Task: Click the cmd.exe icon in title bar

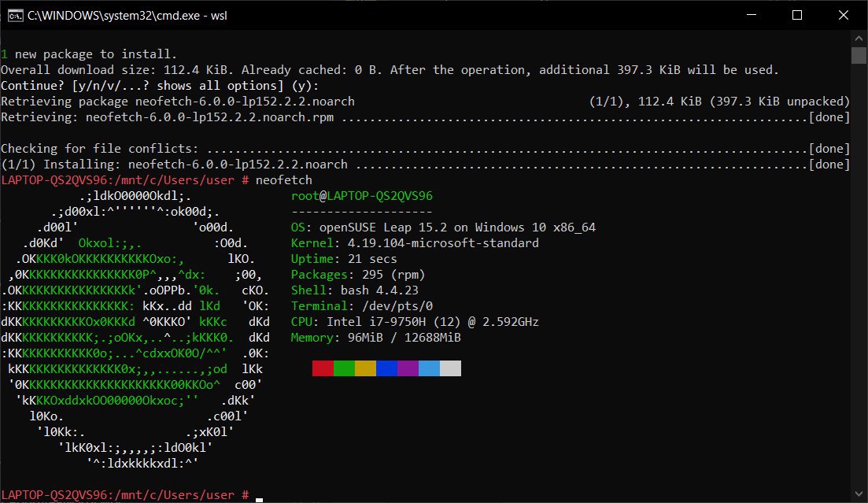Action: (15, 15)
